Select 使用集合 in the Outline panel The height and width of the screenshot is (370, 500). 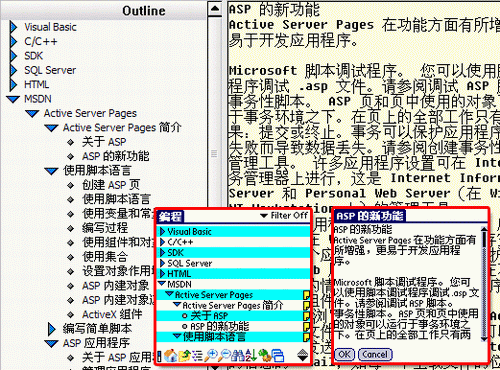(x=105, y=257)
